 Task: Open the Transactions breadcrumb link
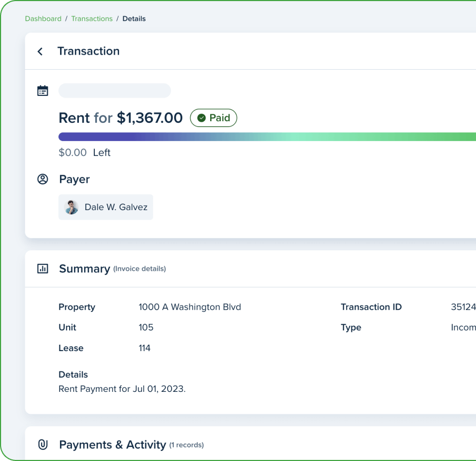(92, 18)
